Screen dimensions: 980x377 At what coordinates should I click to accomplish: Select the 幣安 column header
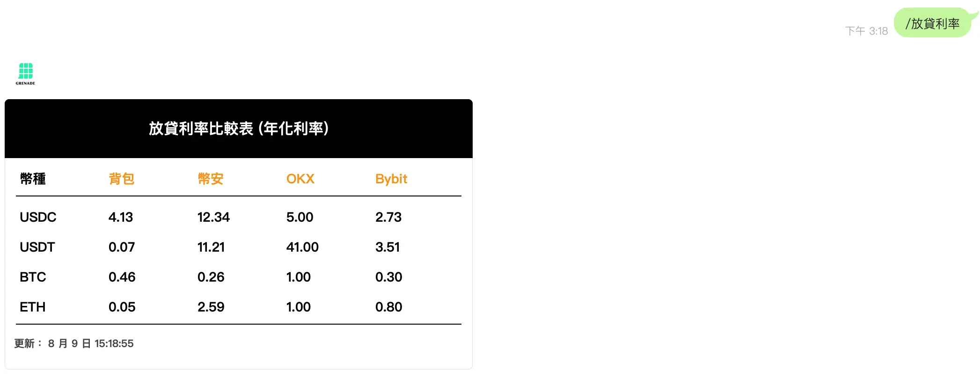[x=211, y=179]
